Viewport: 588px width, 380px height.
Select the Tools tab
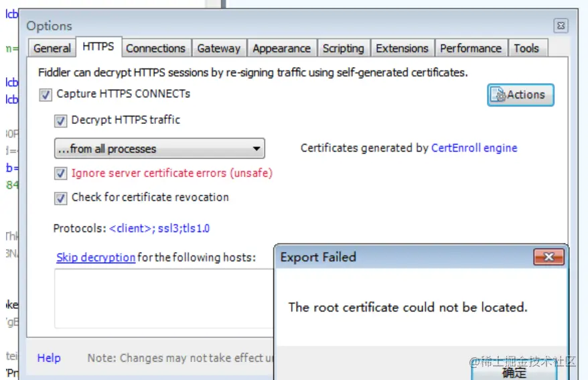526,48
